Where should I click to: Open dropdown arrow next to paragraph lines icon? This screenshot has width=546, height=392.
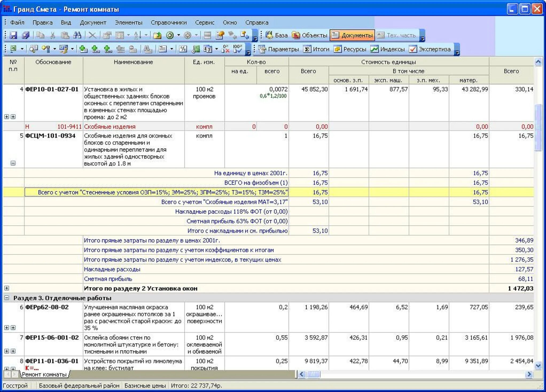point(171,49)
